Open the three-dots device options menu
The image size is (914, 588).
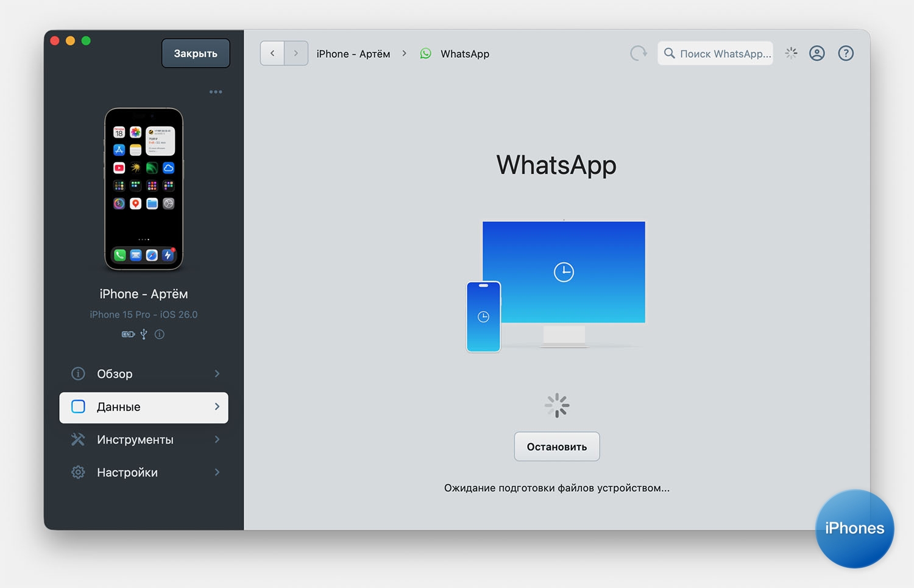[x=216, y=92]
